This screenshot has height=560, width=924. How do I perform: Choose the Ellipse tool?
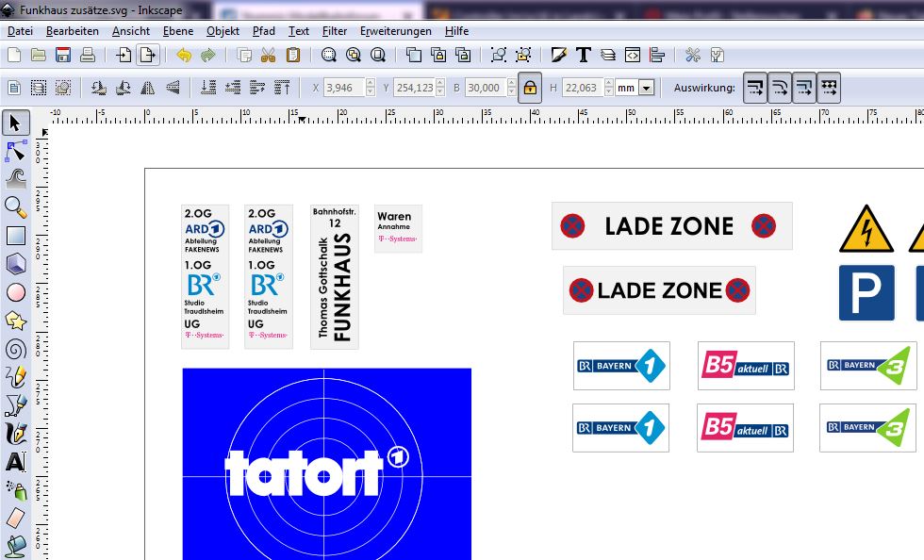coord(15,292)
